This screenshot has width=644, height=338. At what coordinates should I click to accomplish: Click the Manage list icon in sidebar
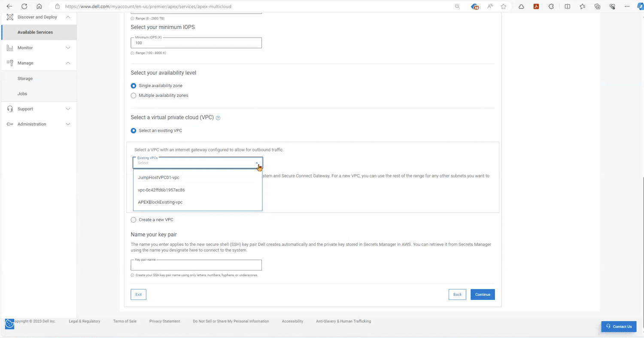(10, 63)
